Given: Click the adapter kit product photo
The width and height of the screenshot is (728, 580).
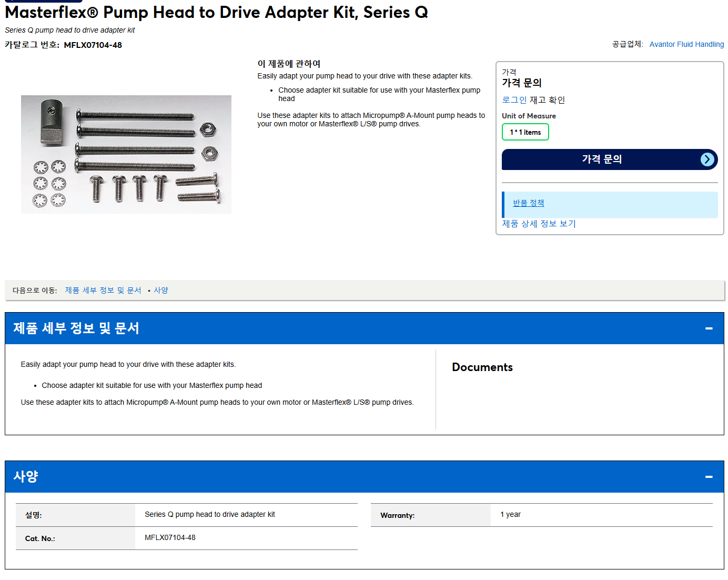Looking at the screenshot, I should (x=126, y=154).
